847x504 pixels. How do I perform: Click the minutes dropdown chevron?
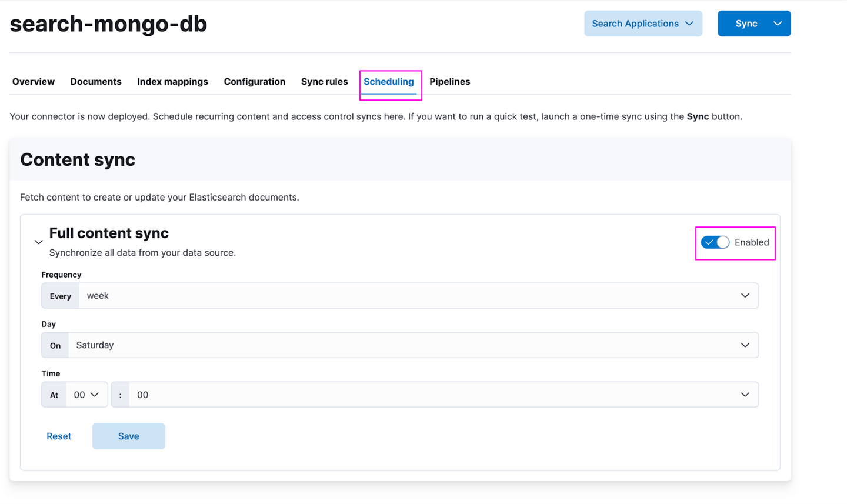[x=745, y=395]
